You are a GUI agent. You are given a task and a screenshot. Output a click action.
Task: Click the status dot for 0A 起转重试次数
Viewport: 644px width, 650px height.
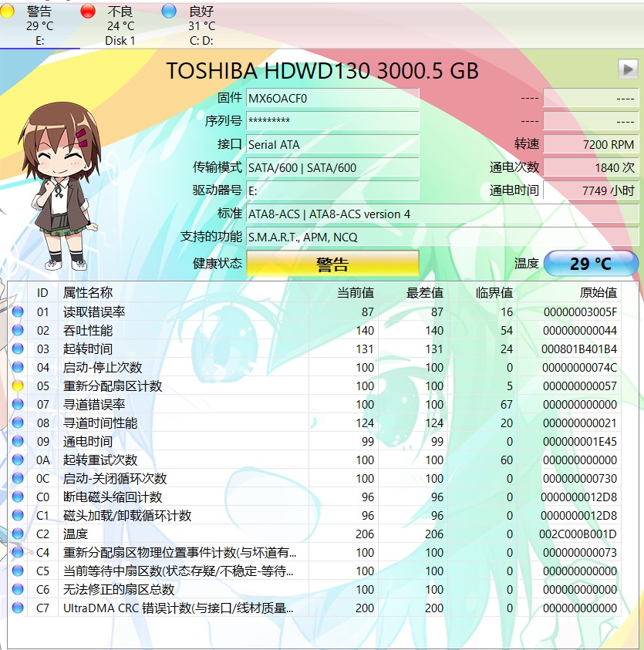click(x=18, y=460)
